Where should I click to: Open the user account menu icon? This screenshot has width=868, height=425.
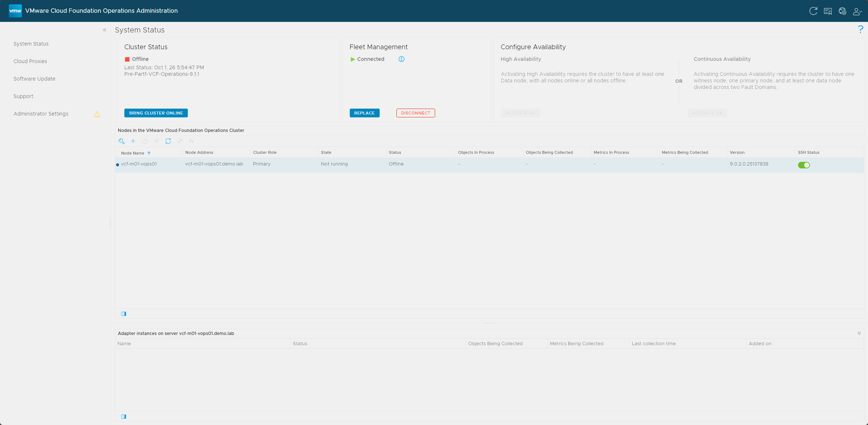[857, 11]
